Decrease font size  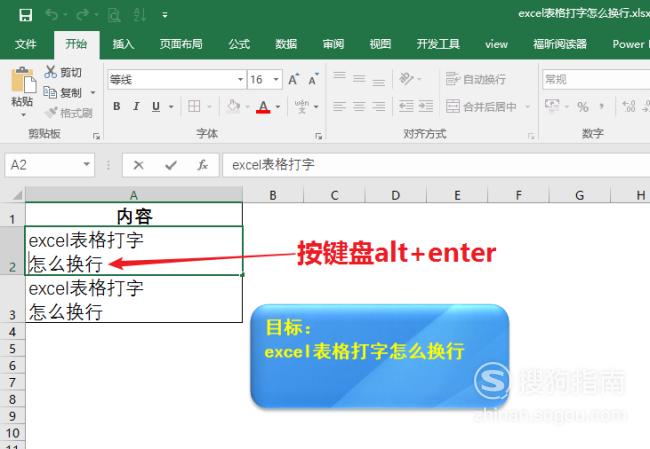[313, 79]
